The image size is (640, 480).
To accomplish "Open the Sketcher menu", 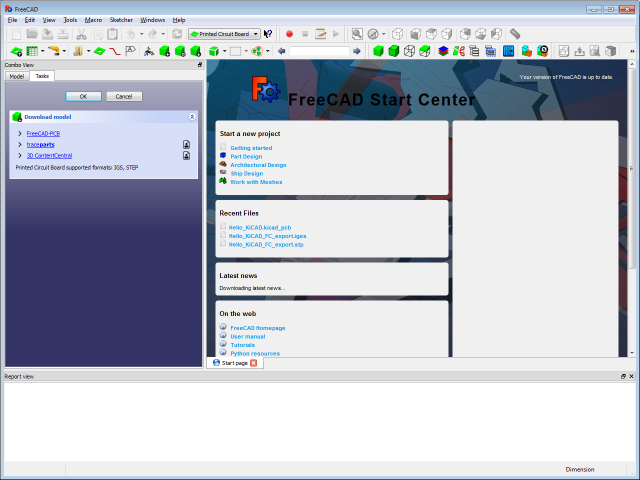I will point(121,20).
